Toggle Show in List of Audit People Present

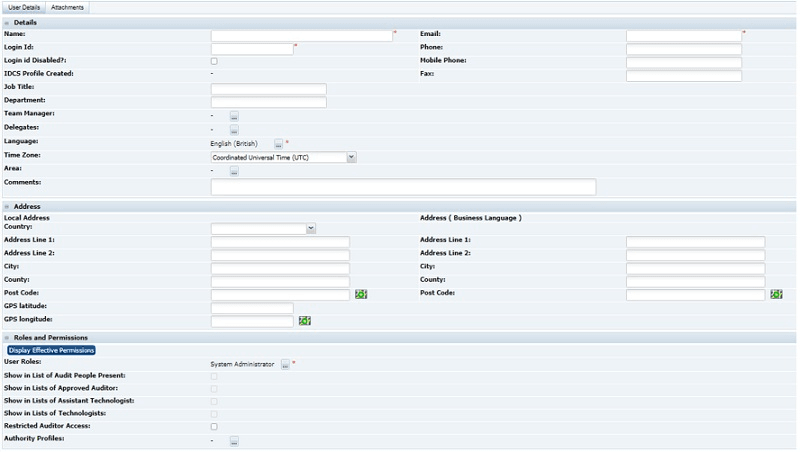point(214,376)
